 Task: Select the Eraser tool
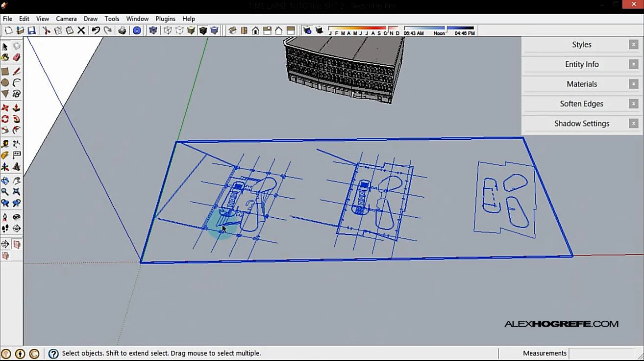point(17,57)
